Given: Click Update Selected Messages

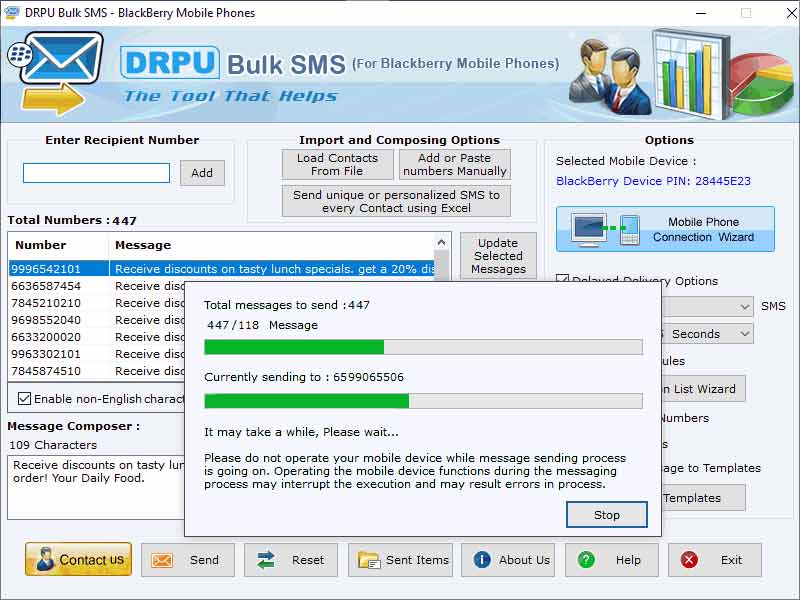Looking at the screenshot, I should pyautogui.click(x=498, y=255).
